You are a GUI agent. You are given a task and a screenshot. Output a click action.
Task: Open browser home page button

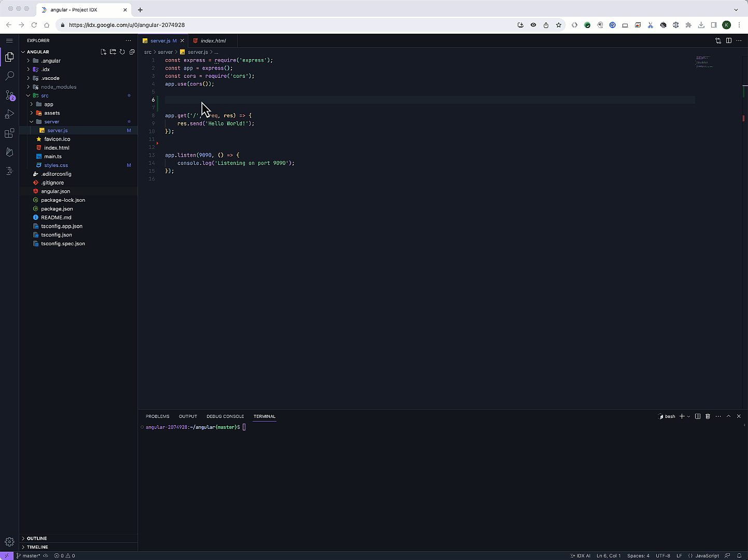(47, 25)
